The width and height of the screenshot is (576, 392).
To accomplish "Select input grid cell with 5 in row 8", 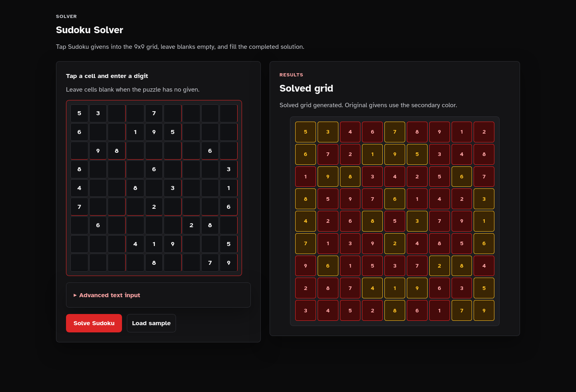I will pos(229,244).
